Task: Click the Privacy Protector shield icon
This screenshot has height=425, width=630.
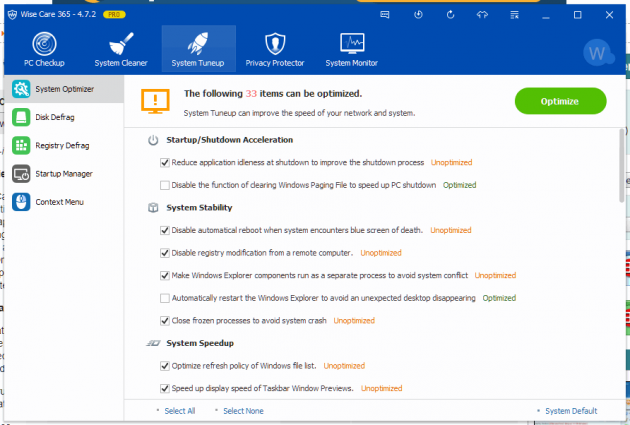Action: coord(274,45)
